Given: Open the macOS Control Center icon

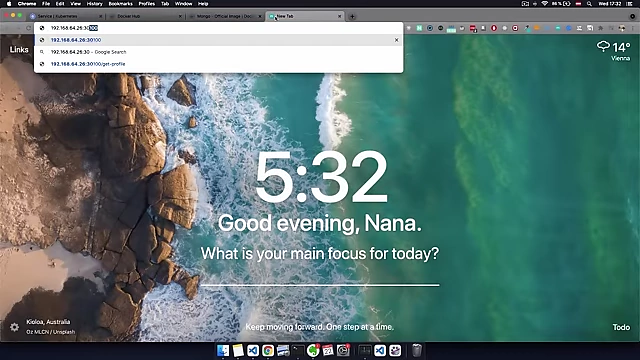Looking at the screenshot, I should [629, 4].
